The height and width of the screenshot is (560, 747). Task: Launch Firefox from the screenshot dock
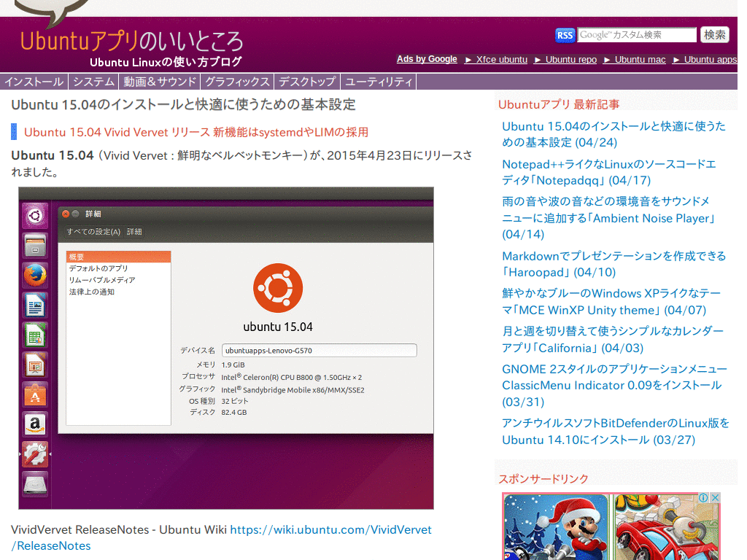click(35, 275)
